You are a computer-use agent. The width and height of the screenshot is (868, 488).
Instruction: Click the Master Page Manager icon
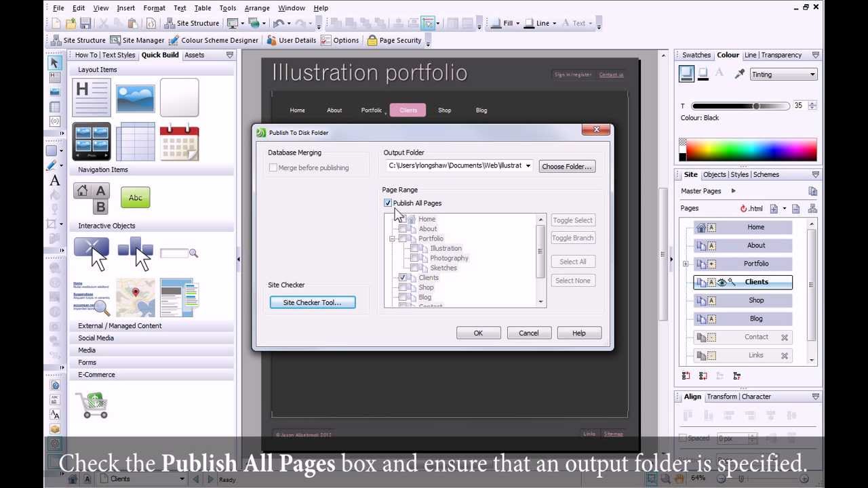812,191
